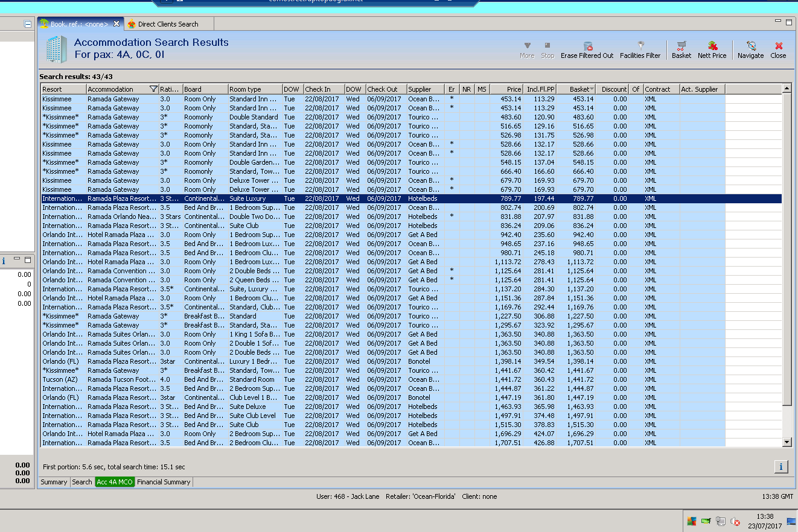Sort by the Room type column header
798x532 pixels.
pyautogui.click(x=255, y=89)
